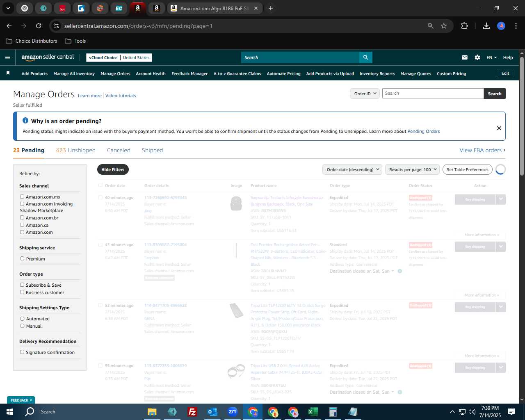The image size is (525, 420).
Task: Open the messages envelope icon
Action: pyautogui.click(x=465, y=57)
